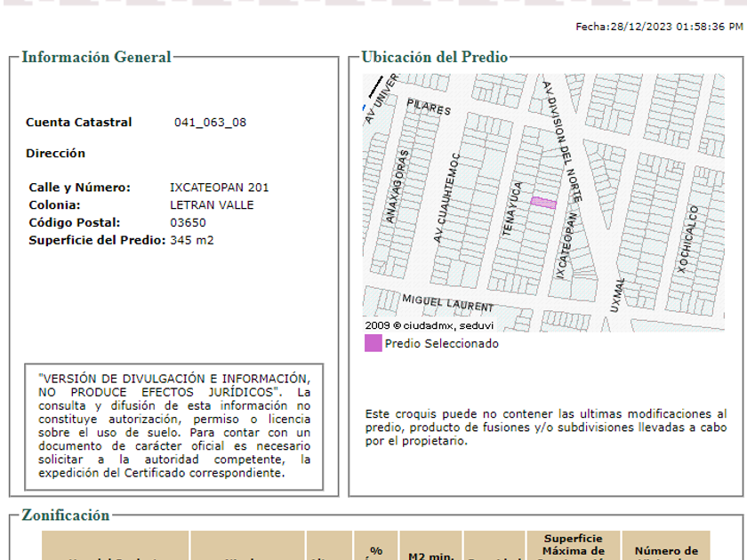
Task: Click the PILARES street label on map
Action: pyautogui.click(x=429, y=108)
